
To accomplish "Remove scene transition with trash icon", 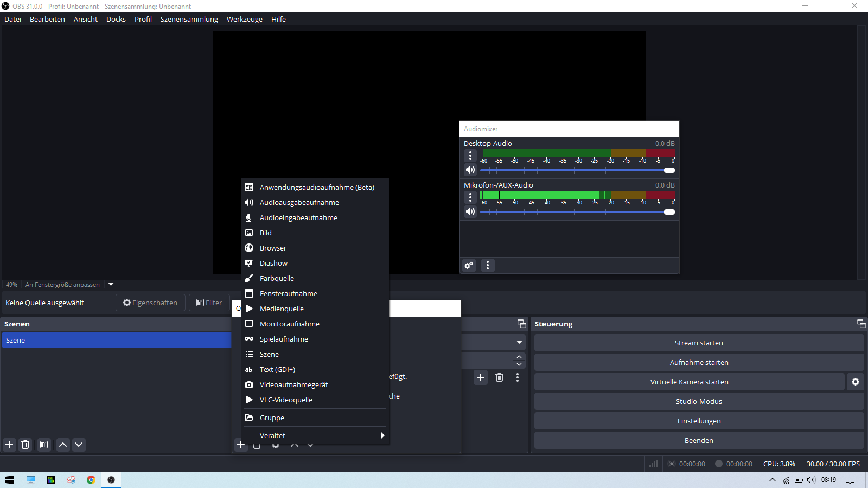I will [x=499, y=377].
